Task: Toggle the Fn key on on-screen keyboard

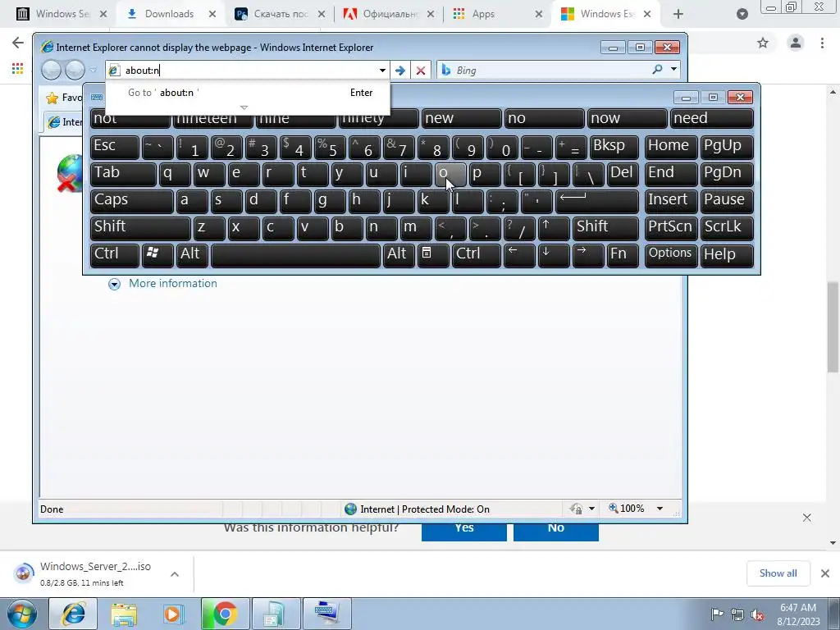Action: [623, 255]
